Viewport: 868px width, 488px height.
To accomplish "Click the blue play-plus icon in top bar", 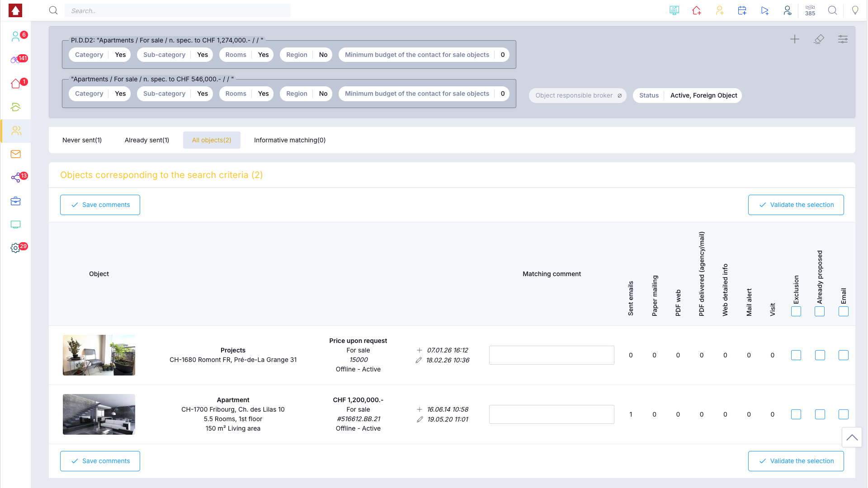I will coord(765,10).
